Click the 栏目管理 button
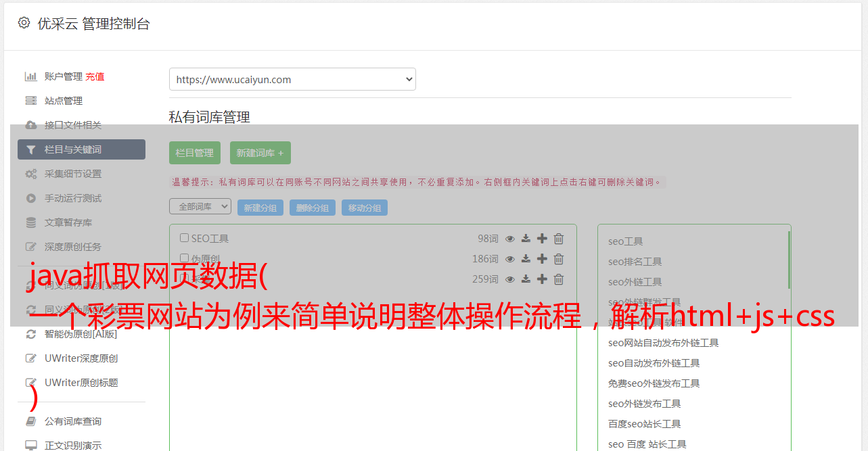The image size is (868, 451). 195,153
